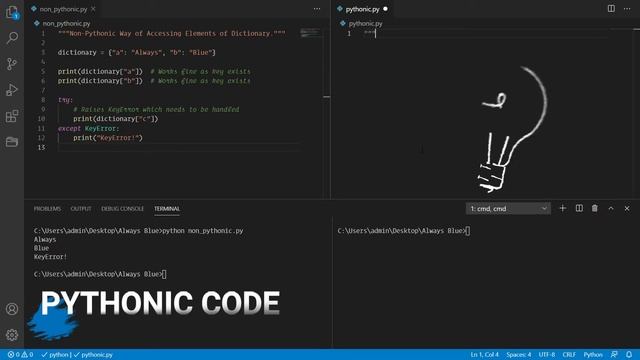Viewport: 640px width, 360px height.
Task: Switch to the OUTPUT tab
Action: click(x=81, y=209)
